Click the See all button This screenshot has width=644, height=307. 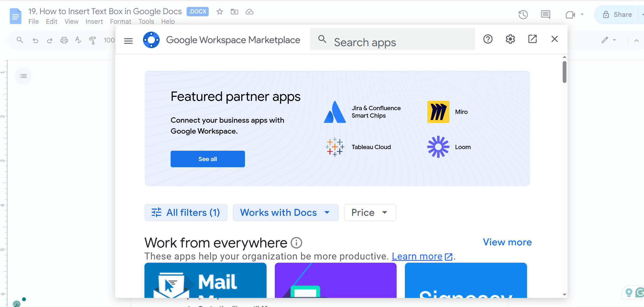pos(207,159)
